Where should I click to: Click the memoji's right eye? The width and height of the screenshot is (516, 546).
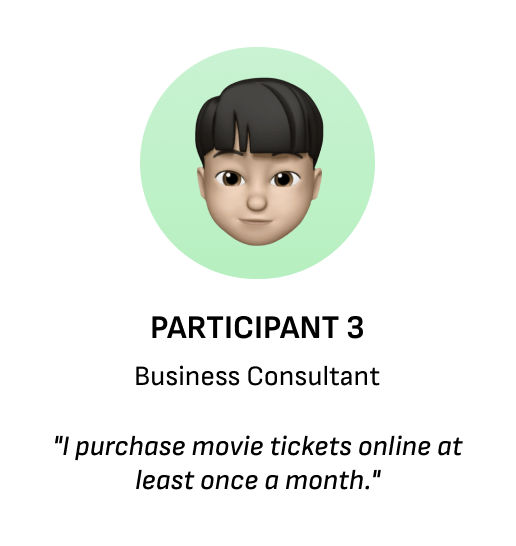284,179
